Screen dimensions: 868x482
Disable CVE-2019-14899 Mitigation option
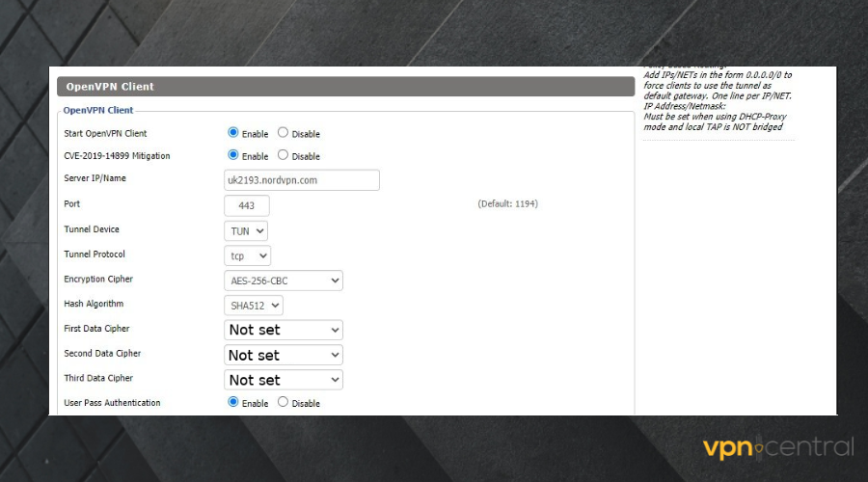tap(283, 155)
